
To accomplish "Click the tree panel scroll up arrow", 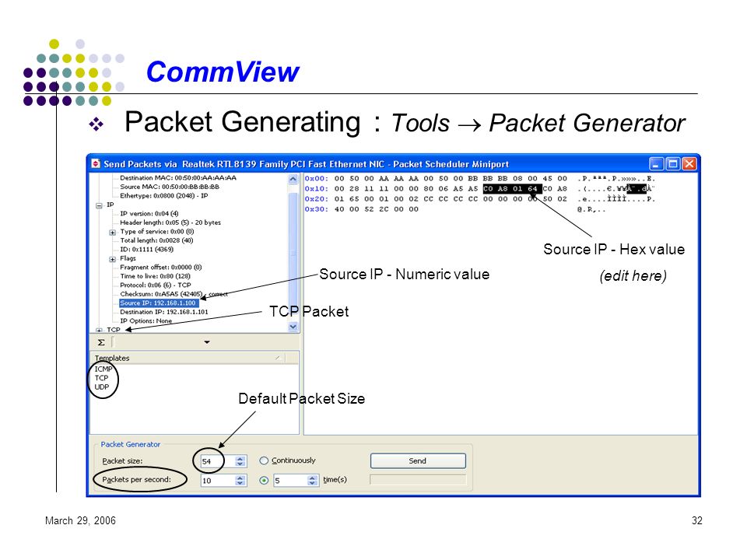I will pos(293,179).
